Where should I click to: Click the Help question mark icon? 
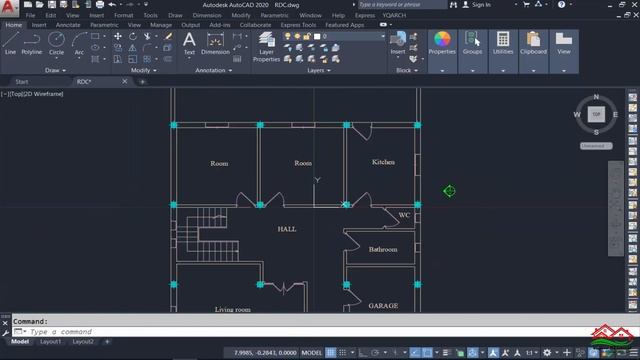562,4
